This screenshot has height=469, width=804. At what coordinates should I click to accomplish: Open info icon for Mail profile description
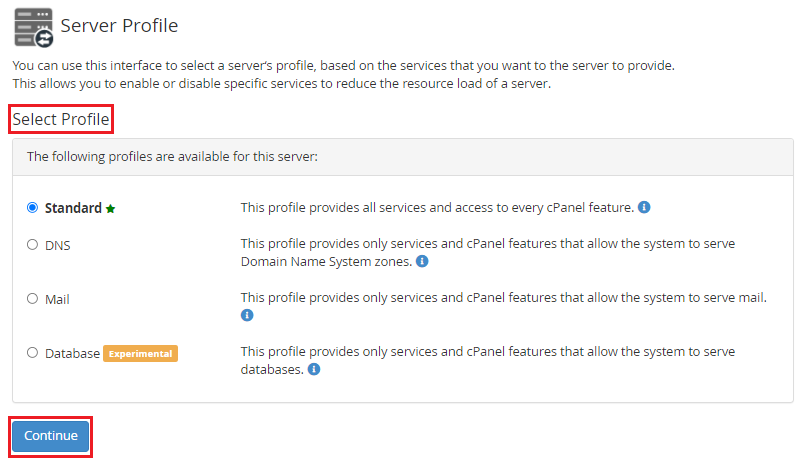[x=247, y=316]
